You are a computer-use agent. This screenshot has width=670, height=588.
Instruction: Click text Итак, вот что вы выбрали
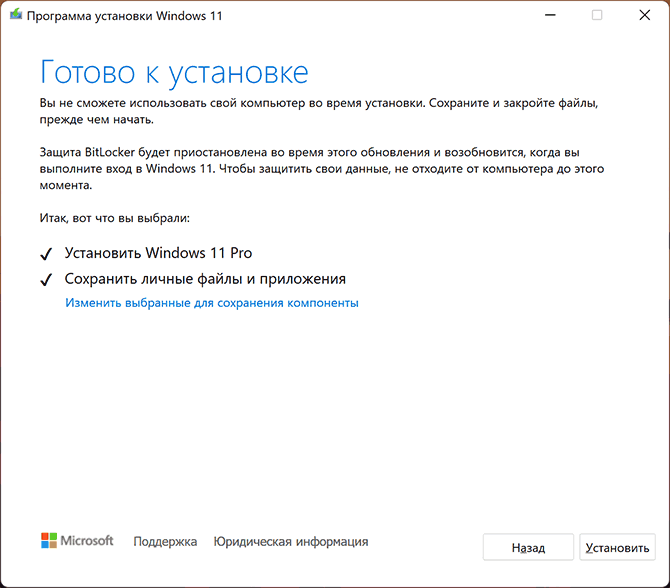point(115,218)
